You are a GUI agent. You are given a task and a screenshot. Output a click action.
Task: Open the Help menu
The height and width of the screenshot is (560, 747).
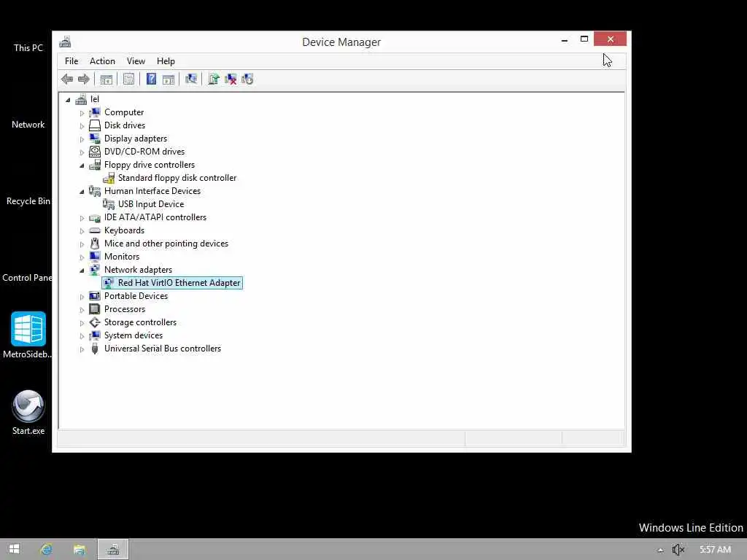(x=166, y=61)
